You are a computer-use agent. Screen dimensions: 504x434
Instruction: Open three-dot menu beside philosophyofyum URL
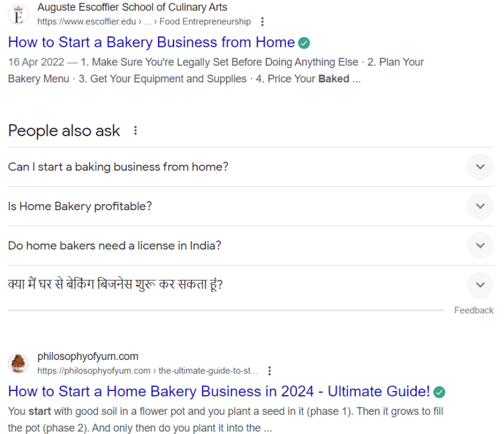(269, 370)
